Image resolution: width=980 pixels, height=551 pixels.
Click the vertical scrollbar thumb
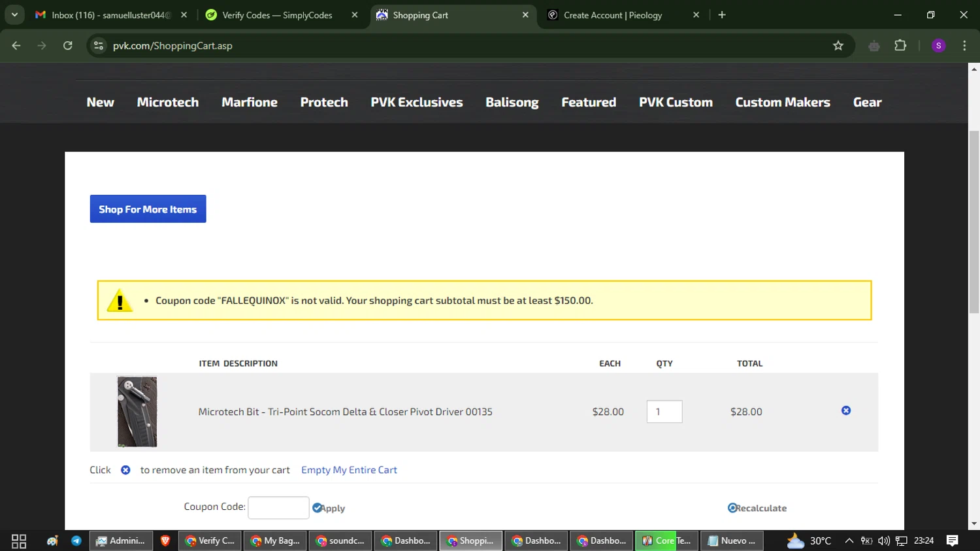coord(974,222)
